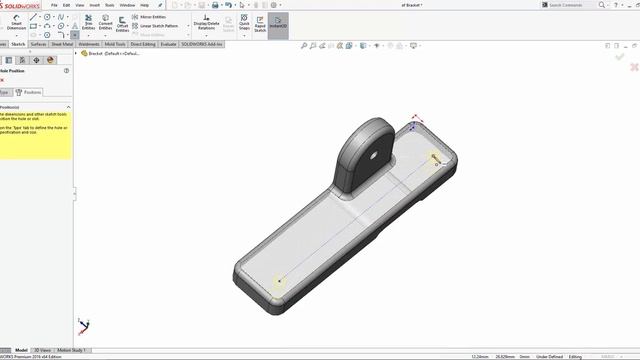The image size is (640, 360).
Task: Open the Tools menu
Action: [x=109, y=5]
